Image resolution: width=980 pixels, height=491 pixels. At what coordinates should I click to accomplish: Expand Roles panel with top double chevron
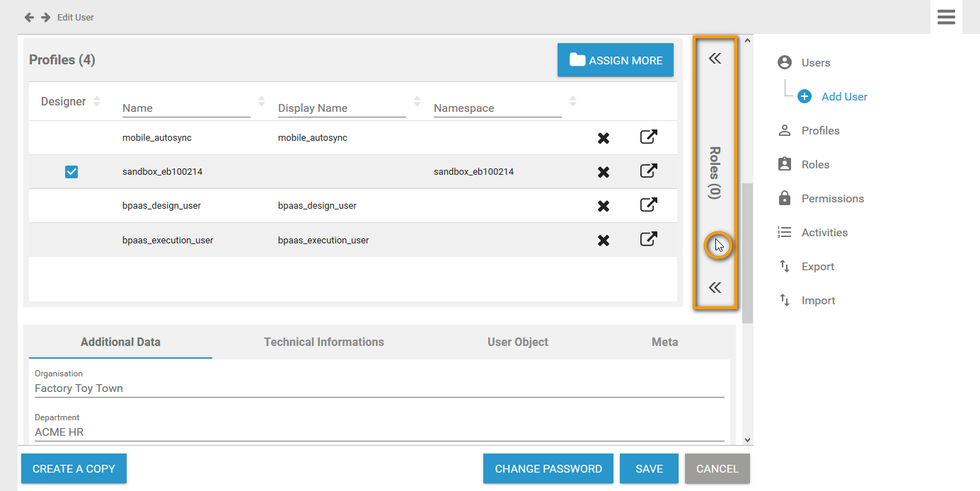(715, 59)
